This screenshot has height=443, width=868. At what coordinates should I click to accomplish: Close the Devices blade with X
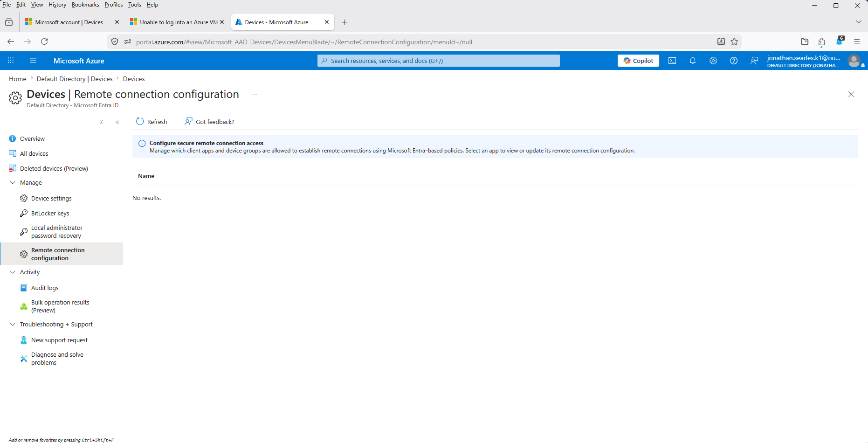tap(851, 94)
